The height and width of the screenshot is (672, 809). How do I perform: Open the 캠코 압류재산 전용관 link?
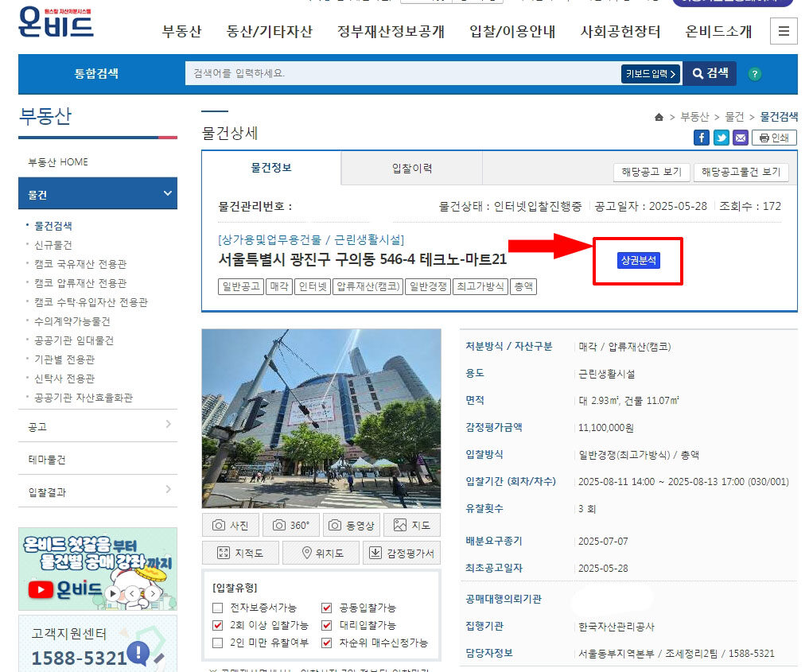click(x=80, y=282)
